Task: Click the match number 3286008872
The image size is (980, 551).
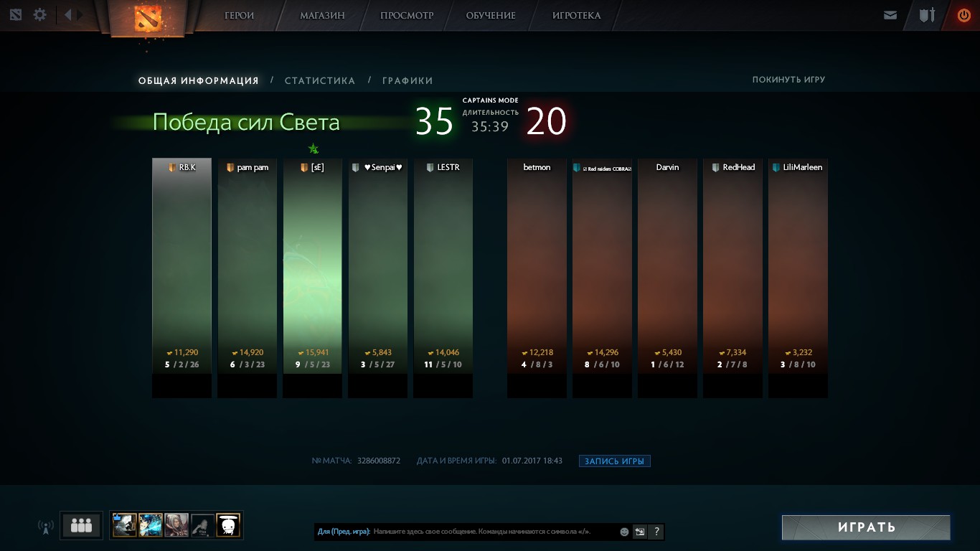Action: click(x=379, y=461)
